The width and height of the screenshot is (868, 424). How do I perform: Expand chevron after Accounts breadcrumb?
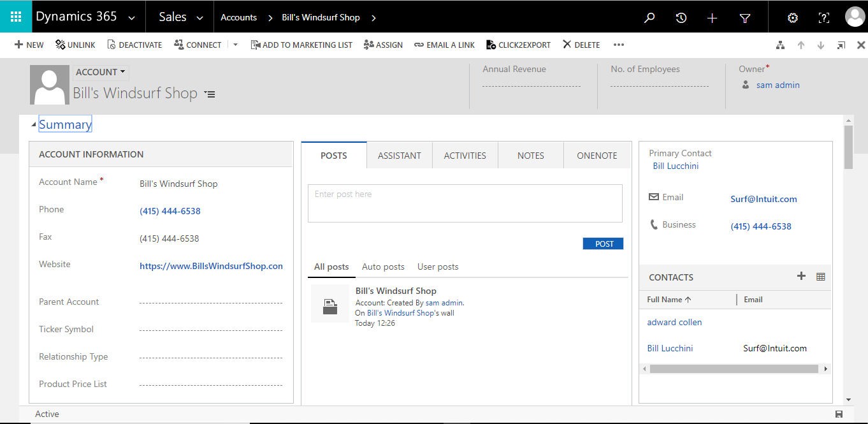coord(270,18)
